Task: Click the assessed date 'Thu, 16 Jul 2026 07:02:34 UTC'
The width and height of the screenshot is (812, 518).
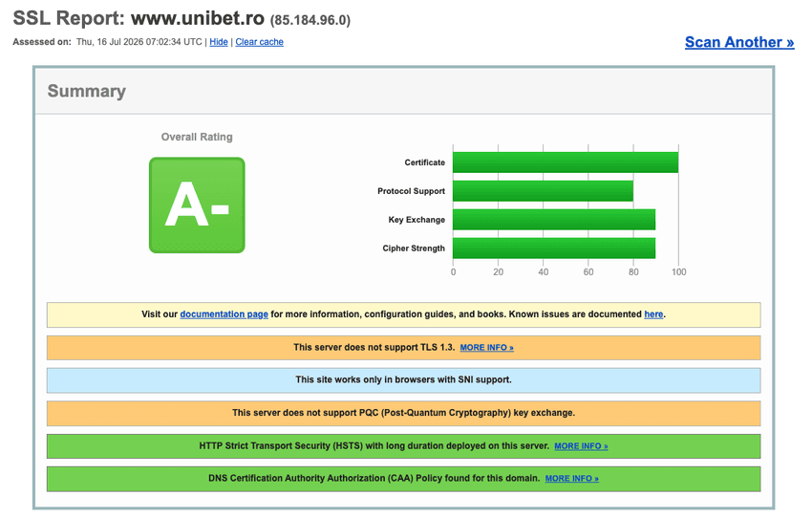Action: [x=139, y=42]
